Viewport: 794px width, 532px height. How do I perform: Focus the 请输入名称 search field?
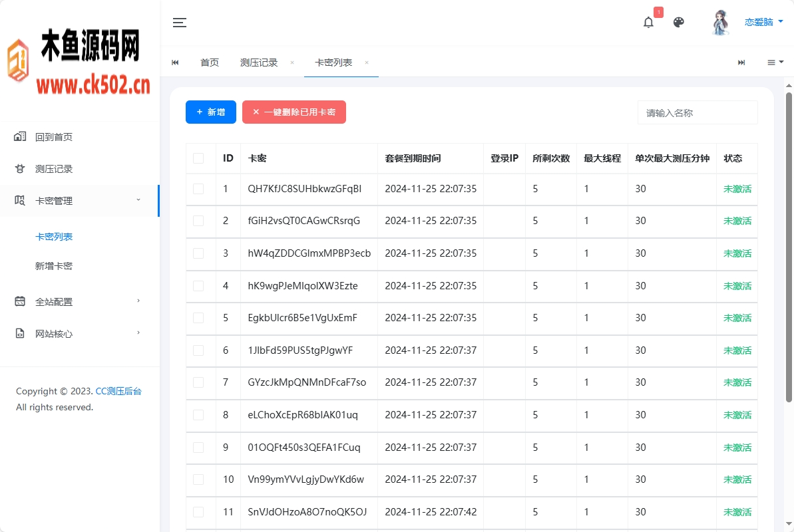click(697, 112)
